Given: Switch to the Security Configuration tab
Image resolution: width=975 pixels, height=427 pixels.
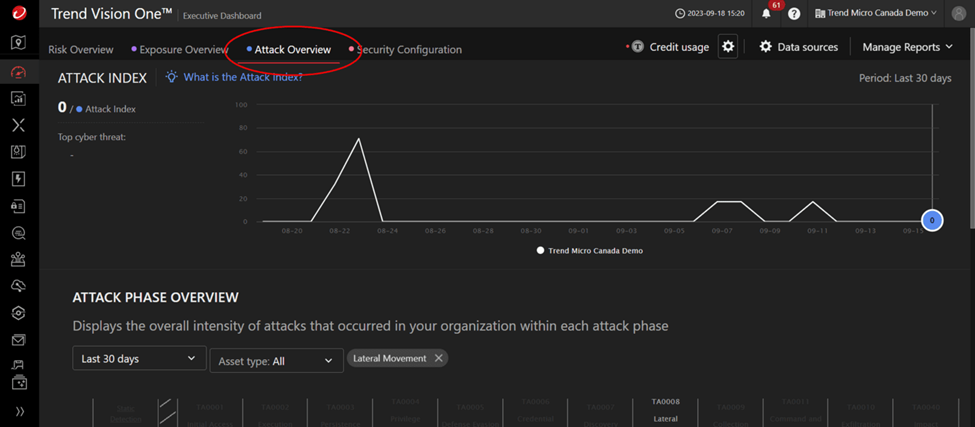Looking at the screenshot, I should tap(405, 50).
